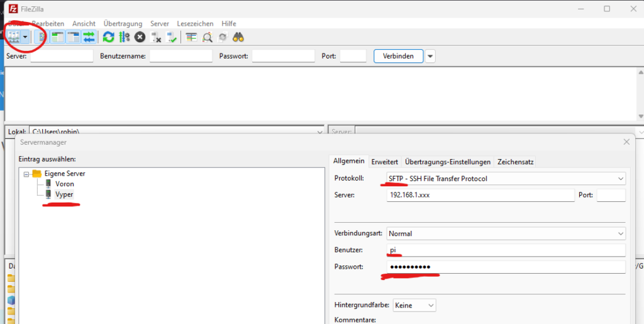
Task: Toggle transfer queue processing icon
Action: [125, 37]
